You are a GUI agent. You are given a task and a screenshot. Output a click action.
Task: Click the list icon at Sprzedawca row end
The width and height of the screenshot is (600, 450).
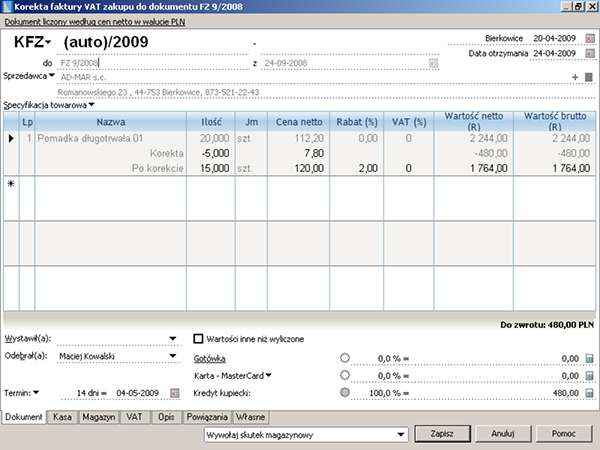[x=589, y=76]
